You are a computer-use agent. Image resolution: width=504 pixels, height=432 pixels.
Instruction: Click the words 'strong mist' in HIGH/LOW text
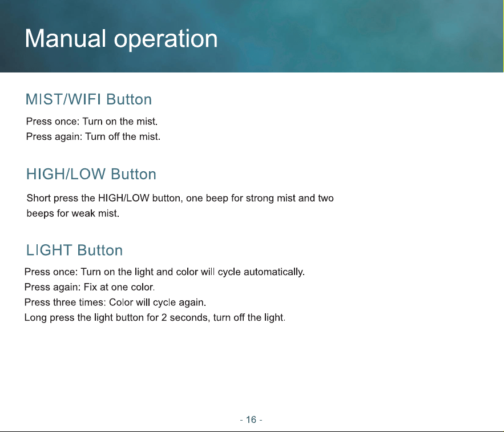tap(271, 199)
